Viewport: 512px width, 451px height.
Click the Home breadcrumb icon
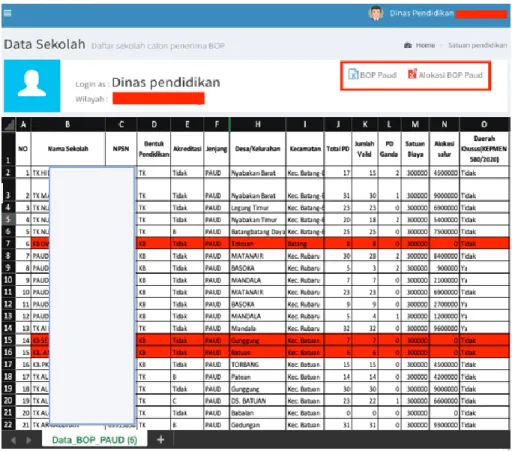pyautogui.click(x=408, y=45)
